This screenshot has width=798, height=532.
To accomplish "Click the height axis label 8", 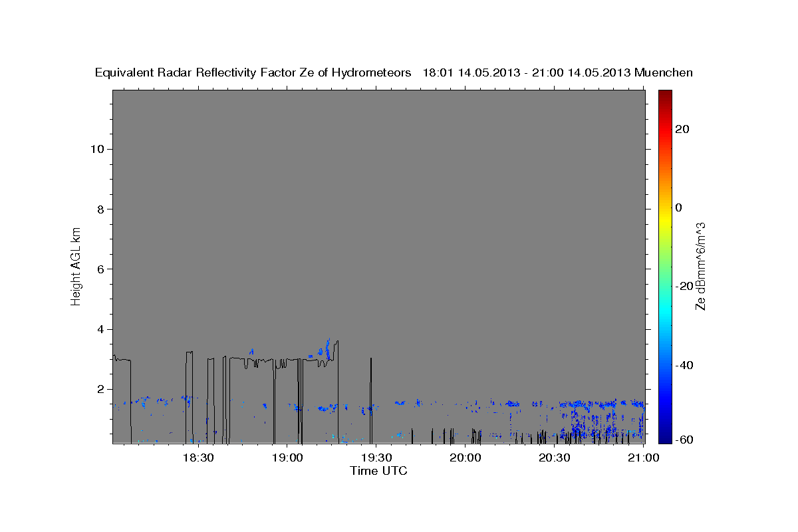I will (99, 209).
